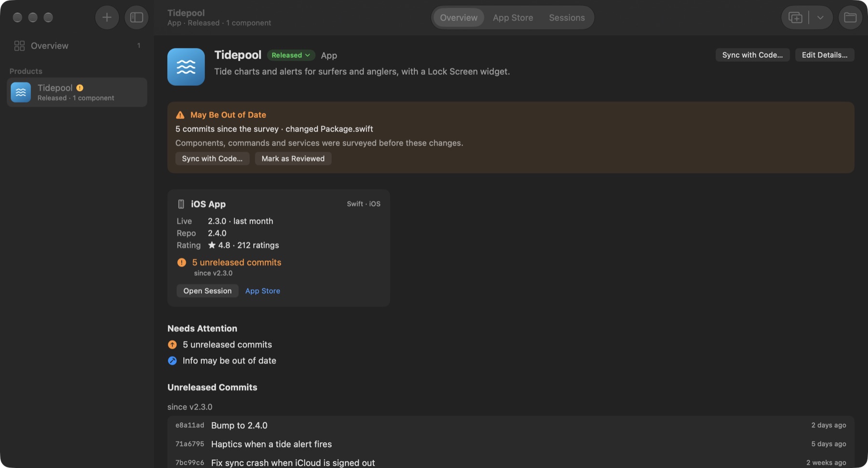
Task: Click commit hash e8a11ad
Action: [x=190, y=426]
